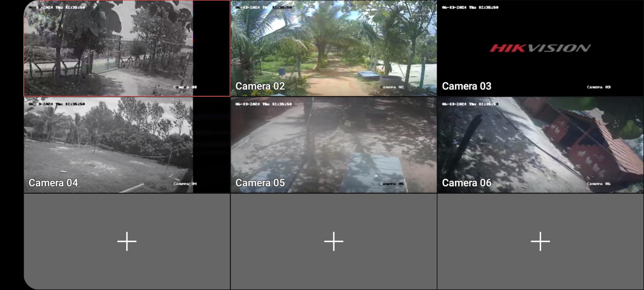Click the timestamp overlay on Camera 02
644x290 pixels.
[x=263, y=7]
